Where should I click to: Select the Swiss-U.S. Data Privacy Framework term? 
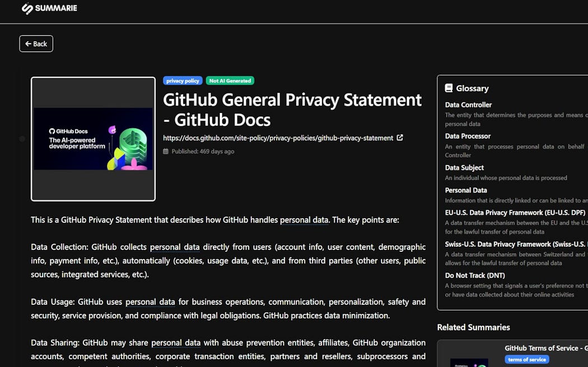516,244
